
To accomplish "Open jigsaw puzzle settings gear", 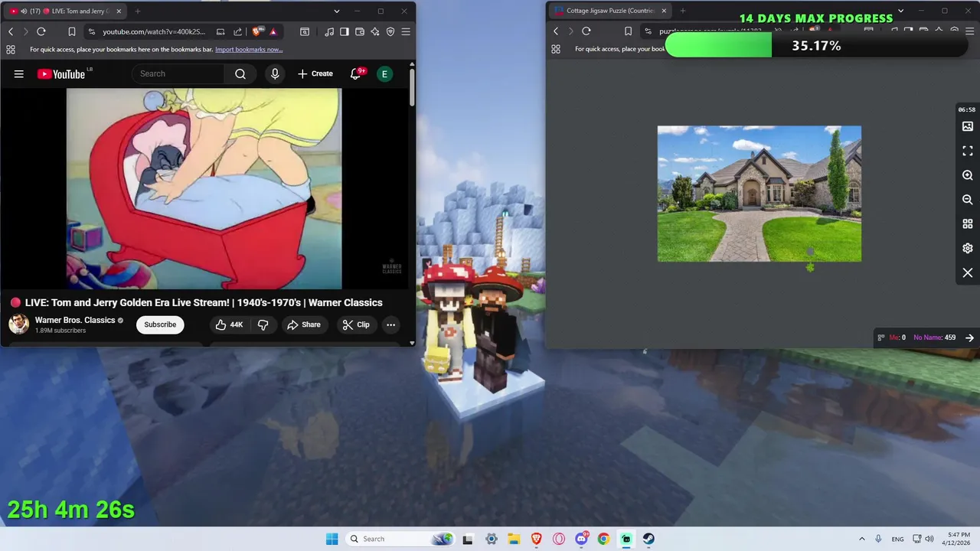I will (968, 249).
